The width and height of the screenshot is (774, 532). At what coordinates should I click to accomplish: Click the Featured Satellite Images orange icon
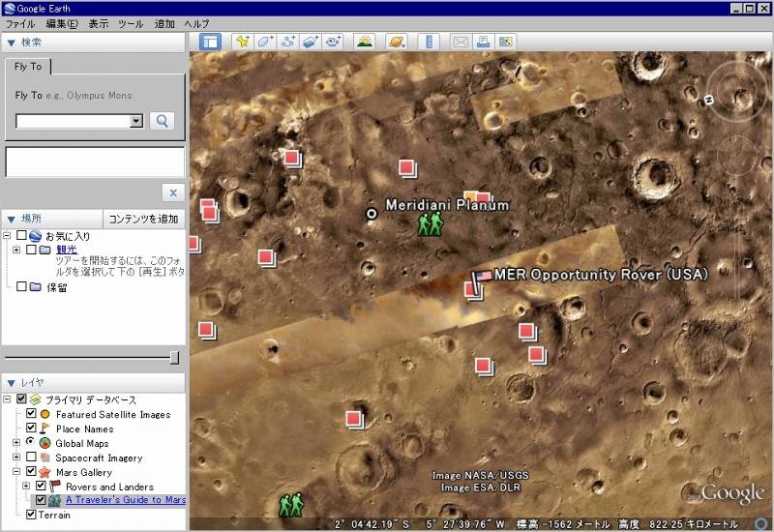[x=45, y=414]
